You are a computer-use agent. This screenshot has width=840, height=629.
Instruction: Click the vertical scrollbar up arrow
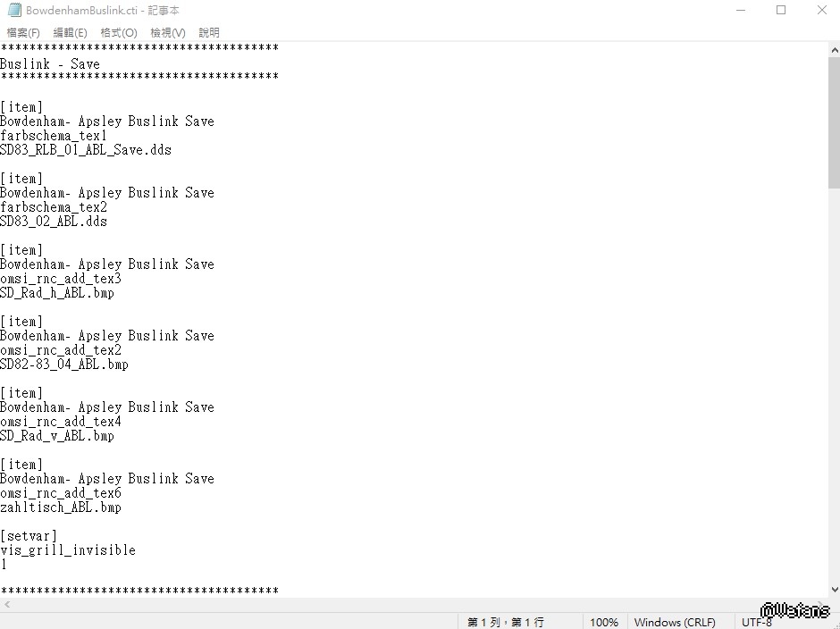834,50
